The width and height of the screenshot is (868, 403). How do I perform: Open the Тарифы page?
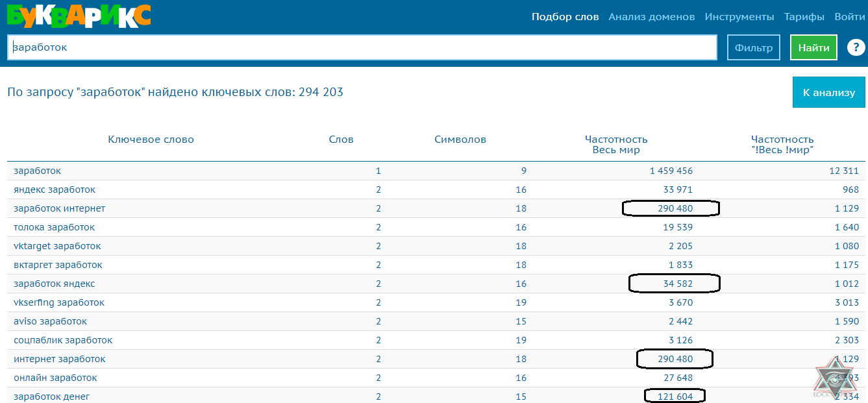click(x=804, y=17)
